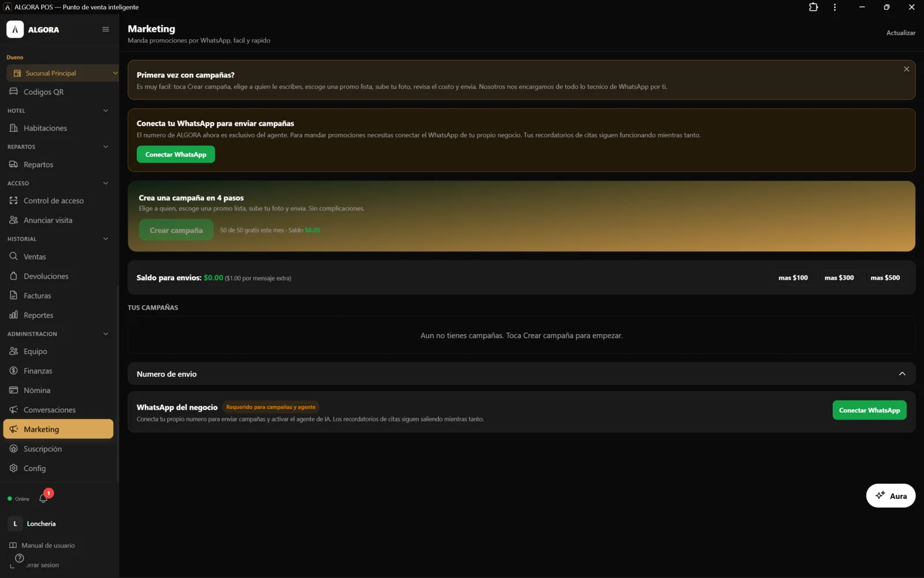Open Nómina via its card icon

click(x=13, y=390)
